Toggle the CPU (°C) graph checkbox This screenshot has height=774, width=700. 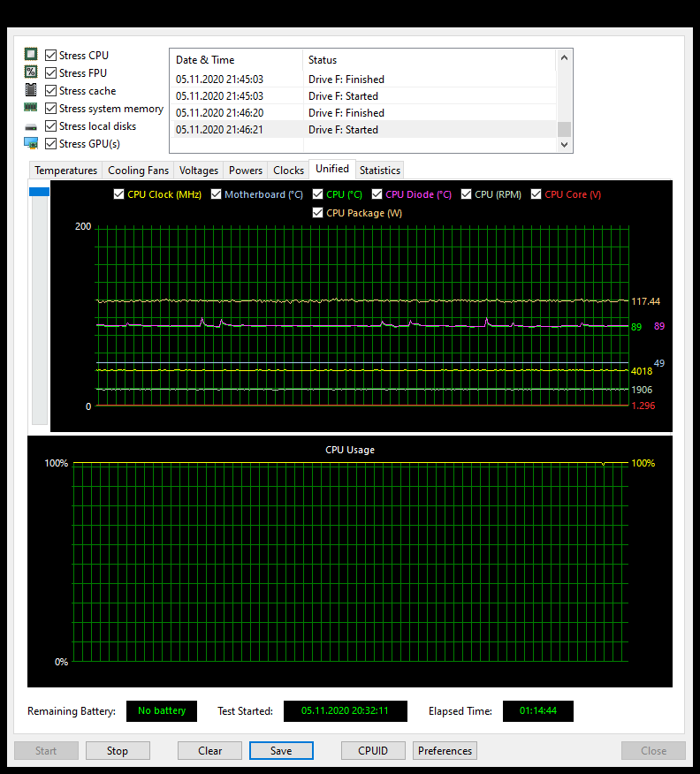click(317, 194)
